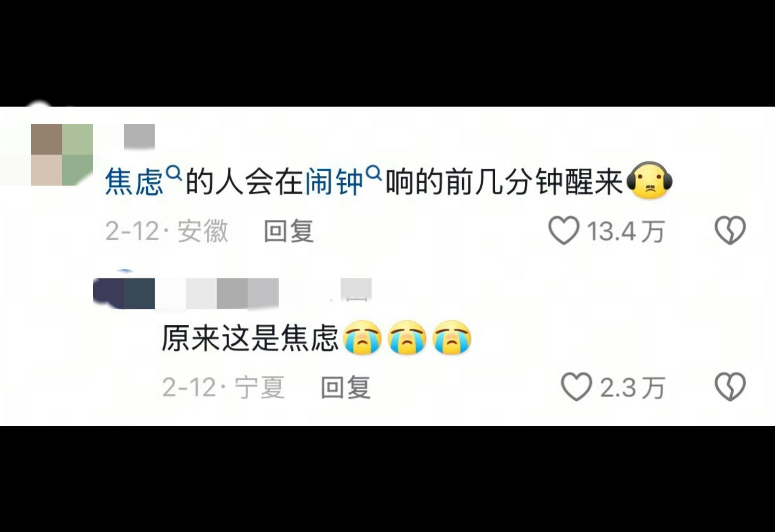The height and width of the screenshot is (532, 775).
Task: Click search icon next to 闹钟 keyword
Action: pos(374,174)
